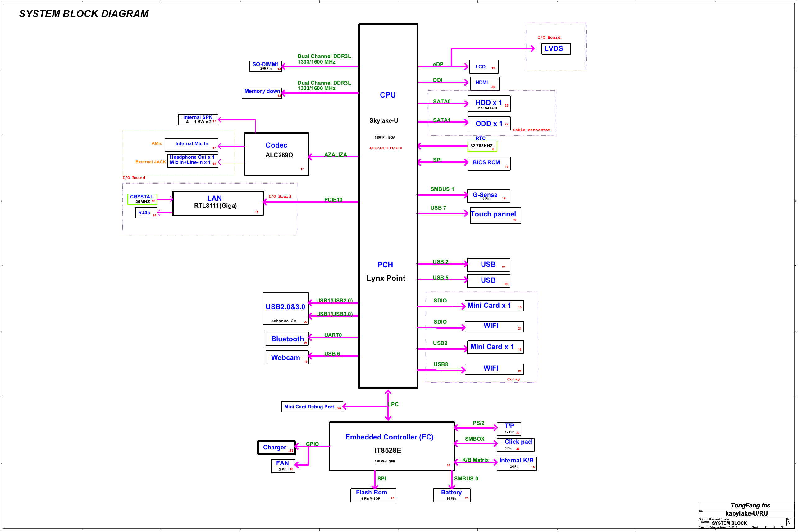Select the Embedded Controller (EC) block
The height and width of the screenshot is (532, 799).
coord(391,446)
